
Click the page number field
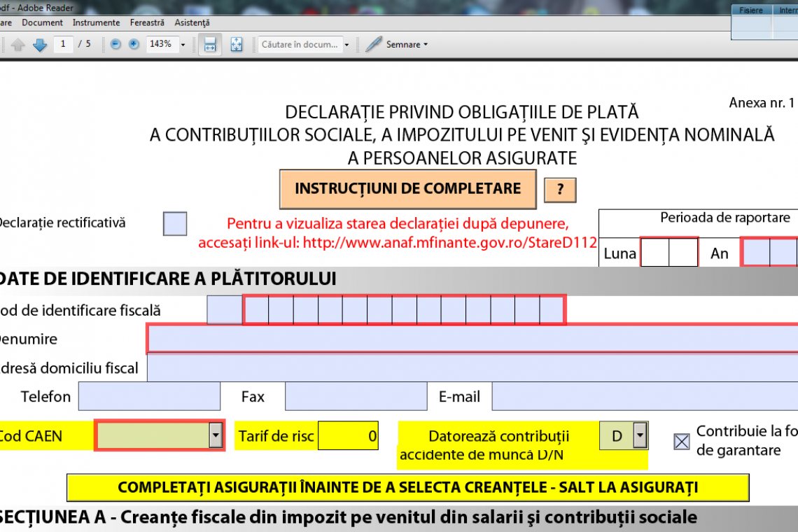(x=63, y=44)
